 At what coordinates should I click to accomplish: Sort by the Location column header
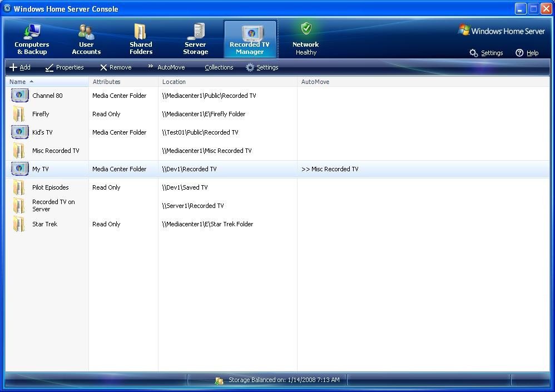pos(227,82)
